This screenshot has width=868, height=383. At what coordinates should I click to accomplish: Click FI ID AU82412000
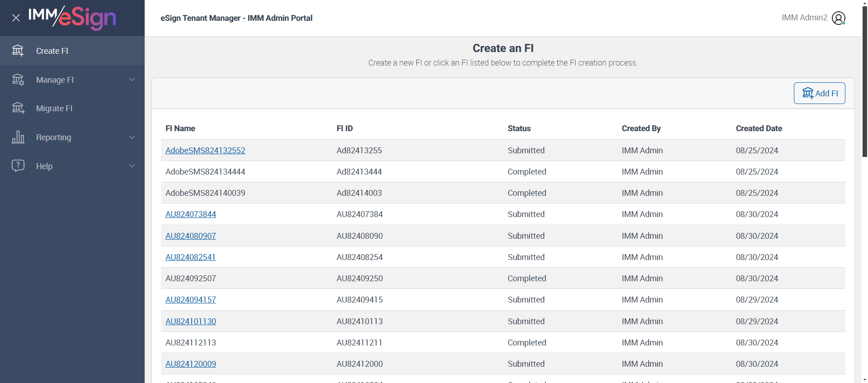360,364
